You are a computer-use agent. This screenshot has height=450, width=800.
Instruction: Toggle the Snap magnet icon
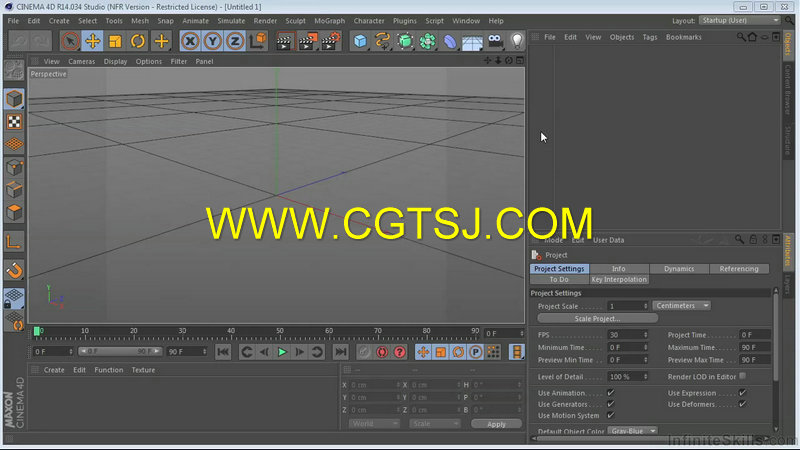(x=14, y=270)
